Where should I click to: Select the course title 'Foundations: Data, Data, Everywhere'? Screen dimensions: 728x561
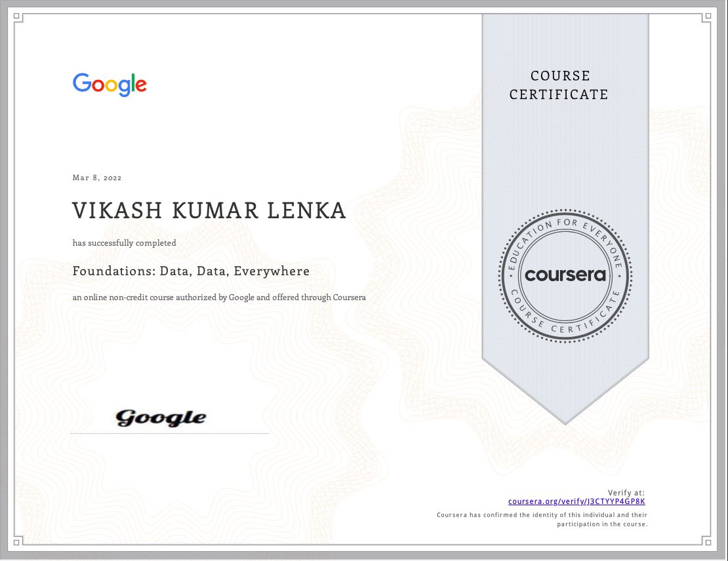point(191,271)
